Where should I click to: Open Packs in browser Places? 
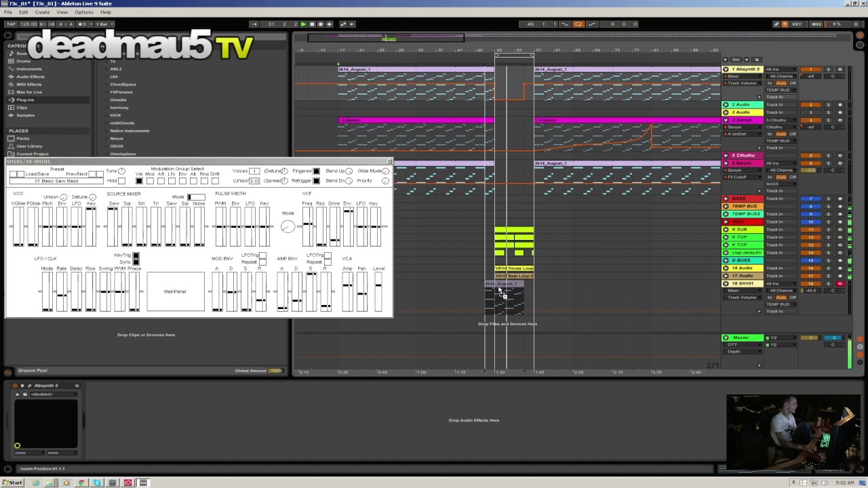23,138
